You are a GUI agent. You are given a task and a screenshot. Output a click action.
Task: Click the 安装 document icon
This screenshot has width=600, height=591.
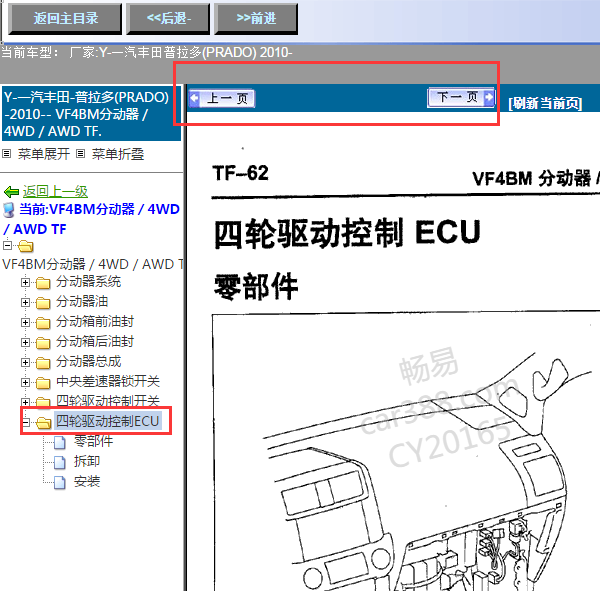pyautogui.click(x=60, y=482)
